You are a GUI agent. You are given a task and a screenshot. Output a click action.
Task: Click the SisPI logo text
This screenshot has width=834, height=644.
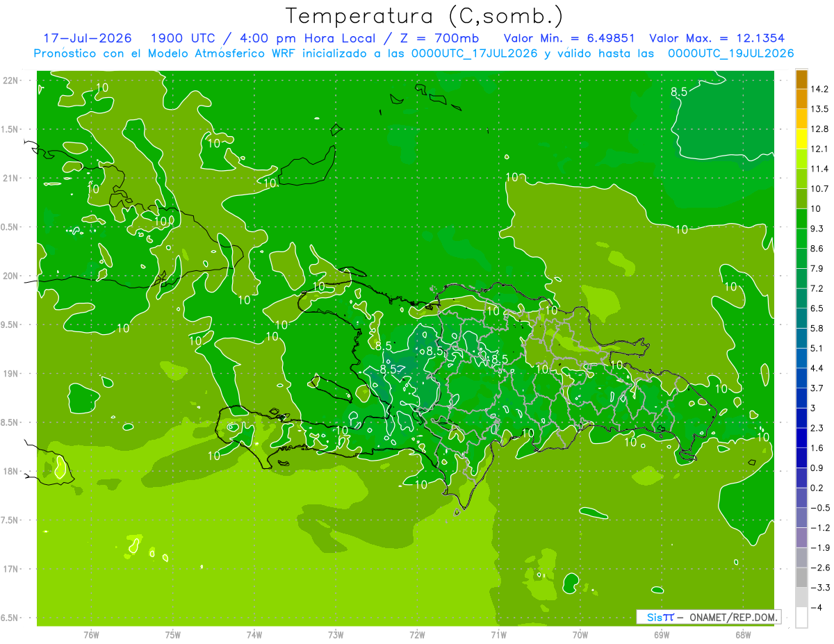tap(660, 617)
